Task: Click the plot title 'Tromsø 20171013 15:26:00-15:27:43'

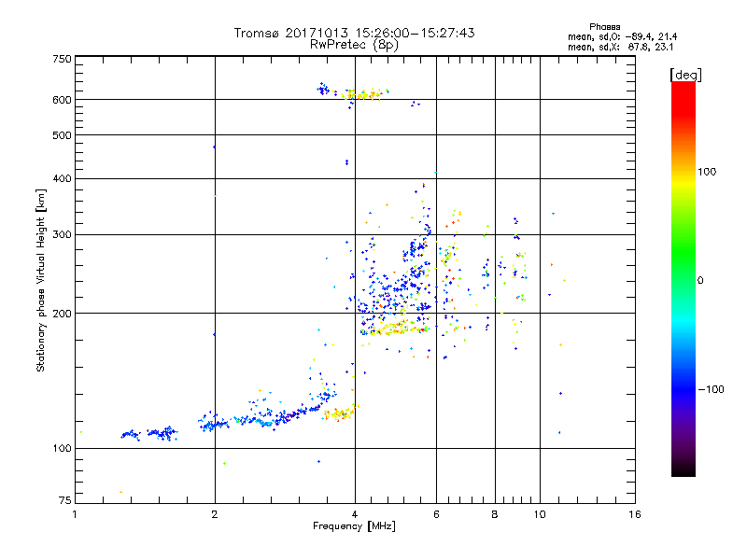Action: pos(354,33)
